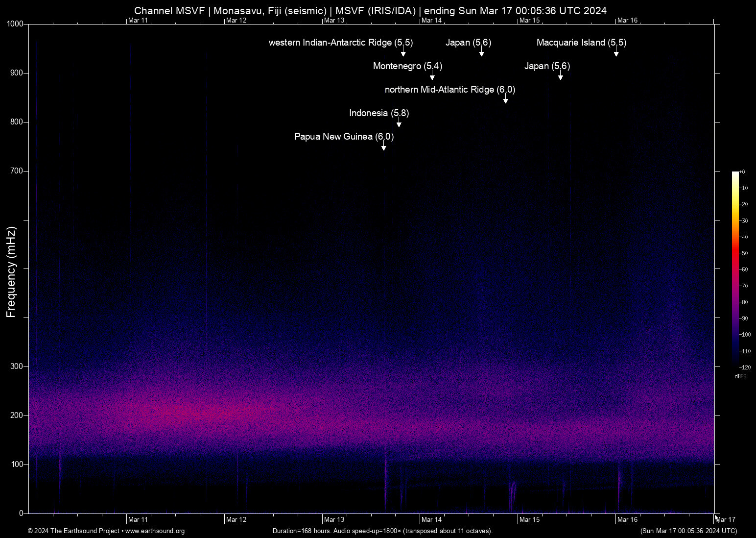Screen dimensions: 756x538
Task: Click the Mar 13 marker on bottom time axis
Action: tap(334, 519)
